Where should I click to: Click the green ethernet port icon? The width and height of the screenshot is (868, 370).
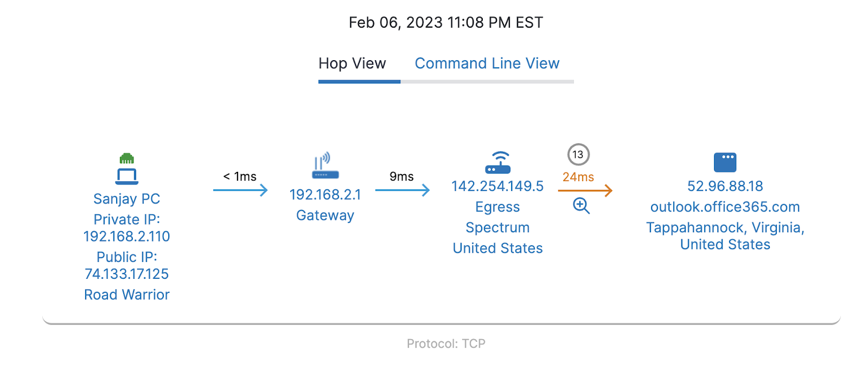(x=126, y=158)
